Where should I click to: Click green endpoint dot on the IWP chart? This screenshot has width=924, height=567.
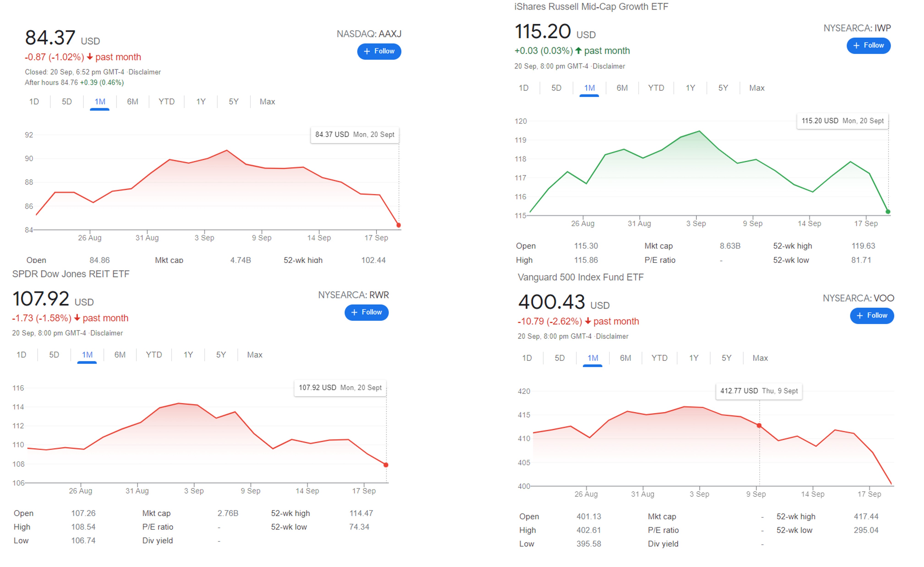tap(888, 212)
